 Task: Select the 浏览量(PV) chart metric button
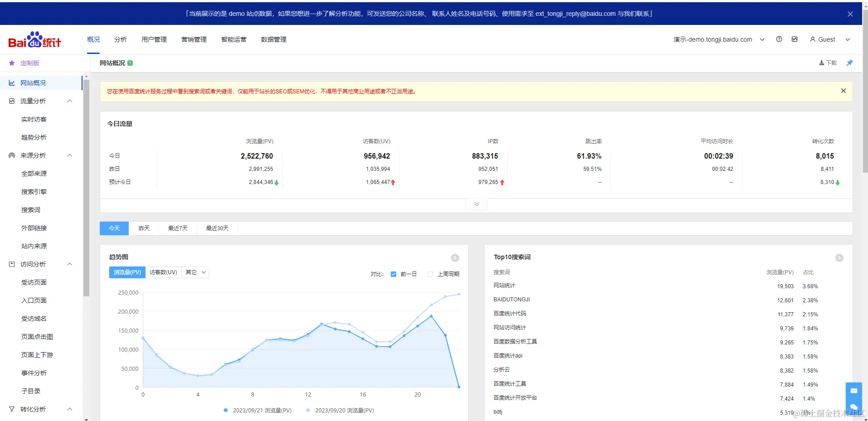click(127, 272)
